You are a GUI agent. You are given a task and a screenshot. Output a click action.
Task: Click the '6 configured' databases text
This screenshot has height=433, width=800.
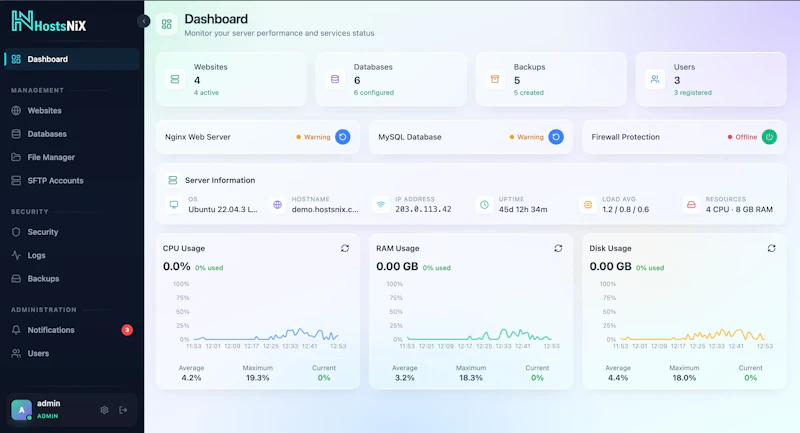(373, 93)
